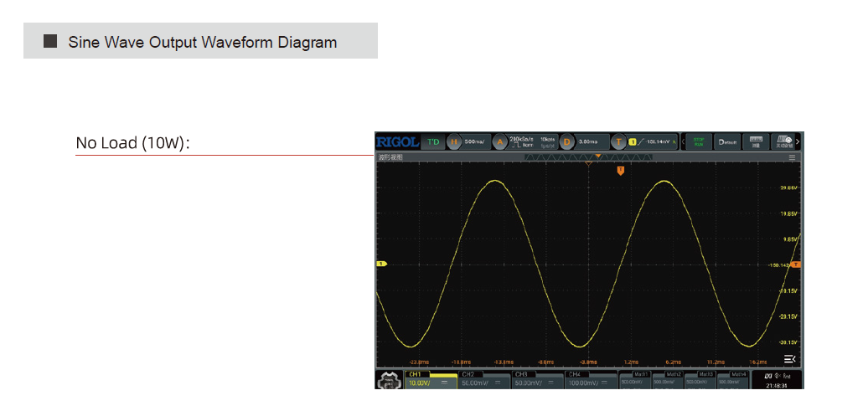Image resolution: width=868 pixels, height=416 pixels.
Task: Open the waveform view hamburger menu
Action: (793, 157)
